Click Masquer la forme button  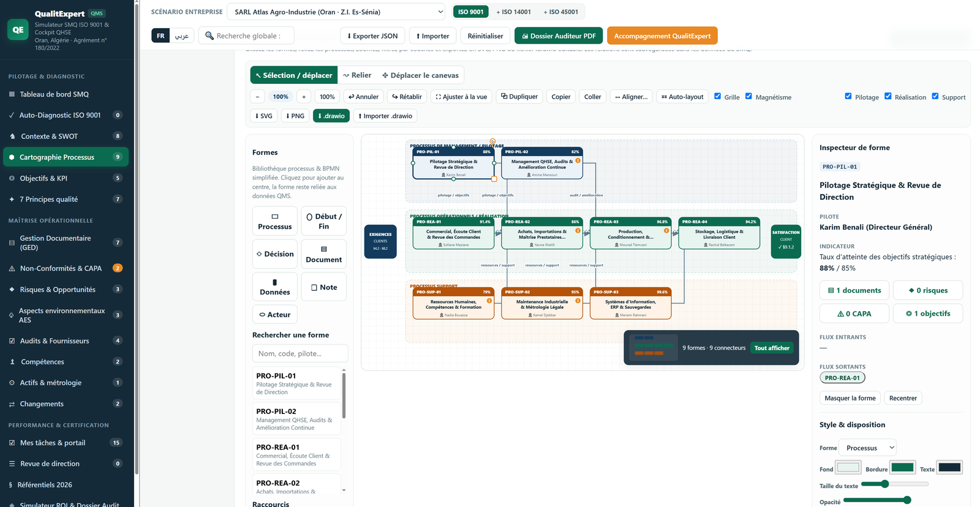[x=850, y=398]
